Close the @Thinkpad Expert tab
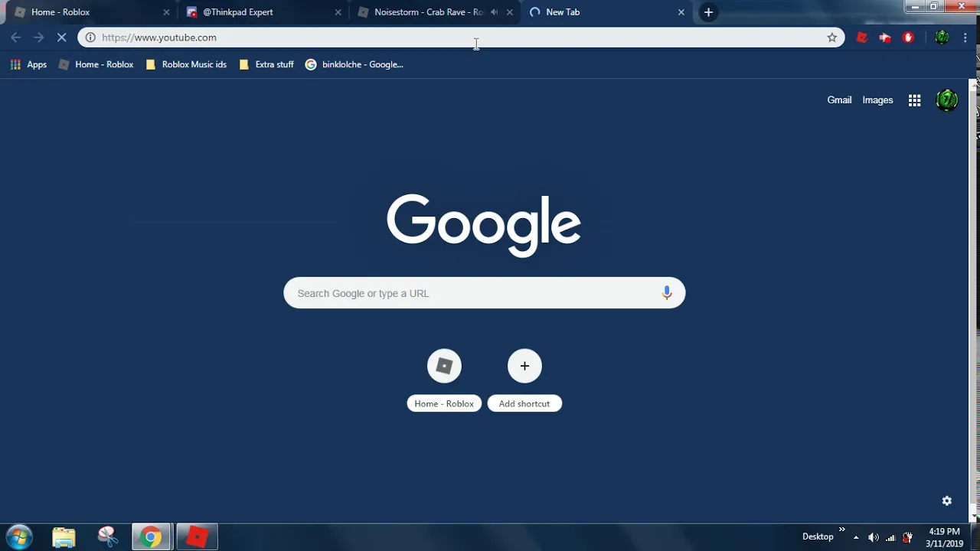 click(x=338, y=12)
